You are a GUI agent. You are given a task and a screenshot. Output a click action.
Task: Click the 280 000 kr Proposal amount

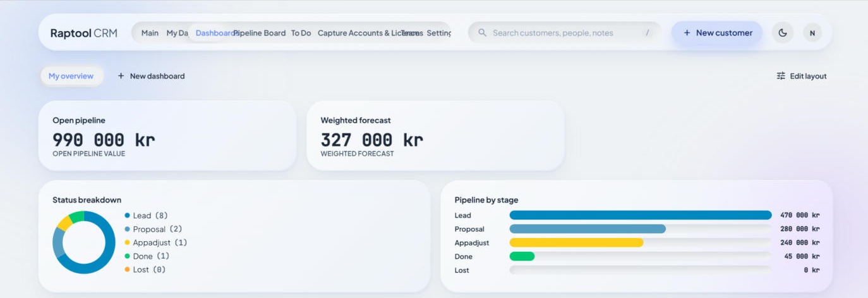coord(800,229)
